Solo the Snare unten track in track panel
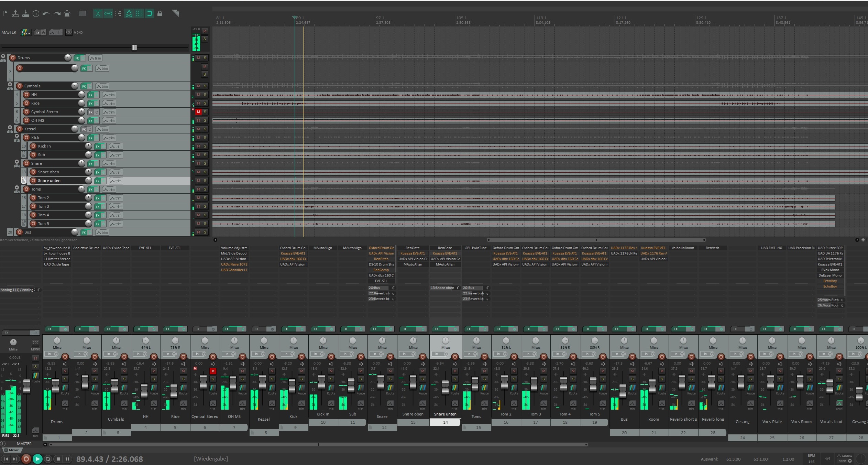Image resolution: width=868 pixels, height=465 pixels. [205, 181]
